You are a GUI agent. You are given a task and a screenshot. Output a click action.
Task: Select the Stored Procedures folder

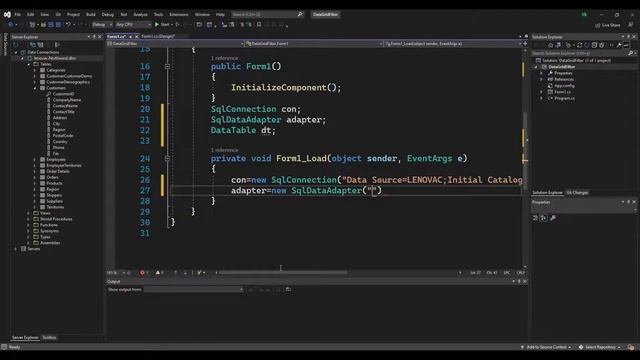(56, 219)
